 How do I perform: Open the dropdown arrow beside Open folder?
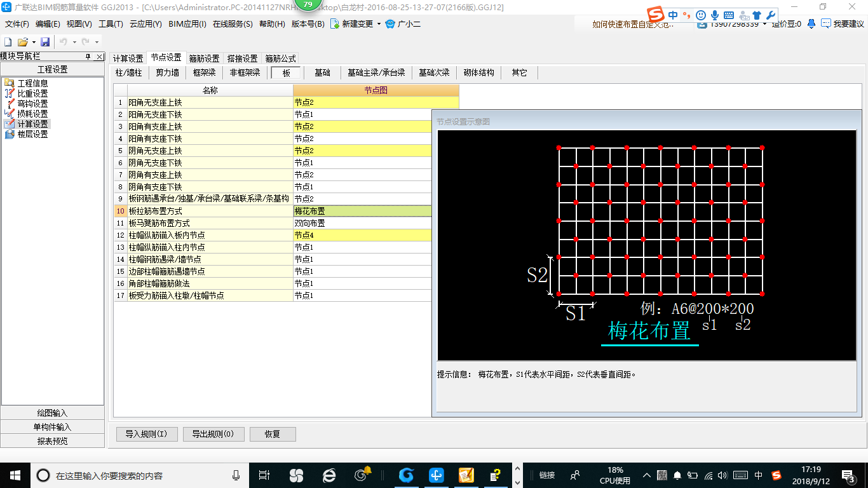(33, 42)
